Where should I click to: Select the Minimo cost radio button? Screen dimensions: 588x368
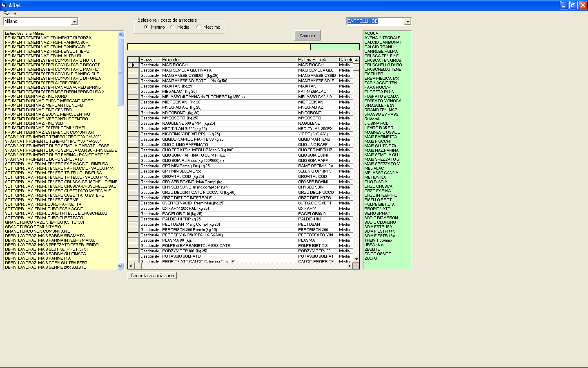(147, 27)
